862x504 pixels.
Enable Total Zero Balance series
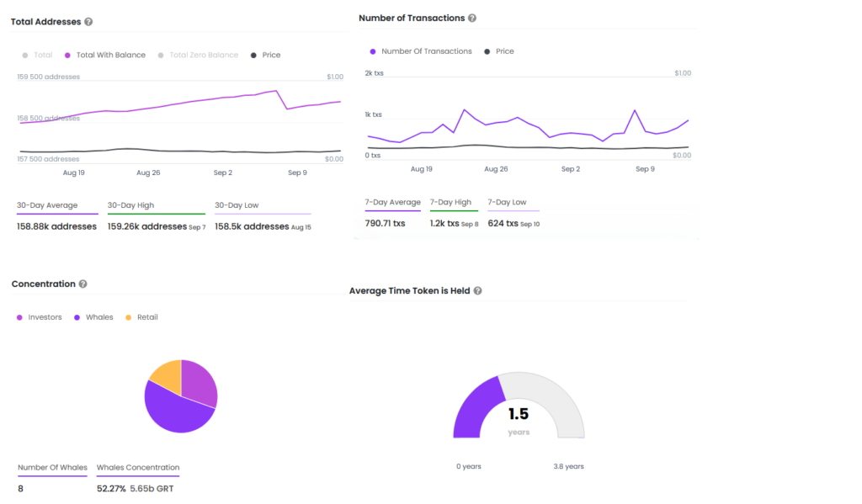tap(198, 55)
